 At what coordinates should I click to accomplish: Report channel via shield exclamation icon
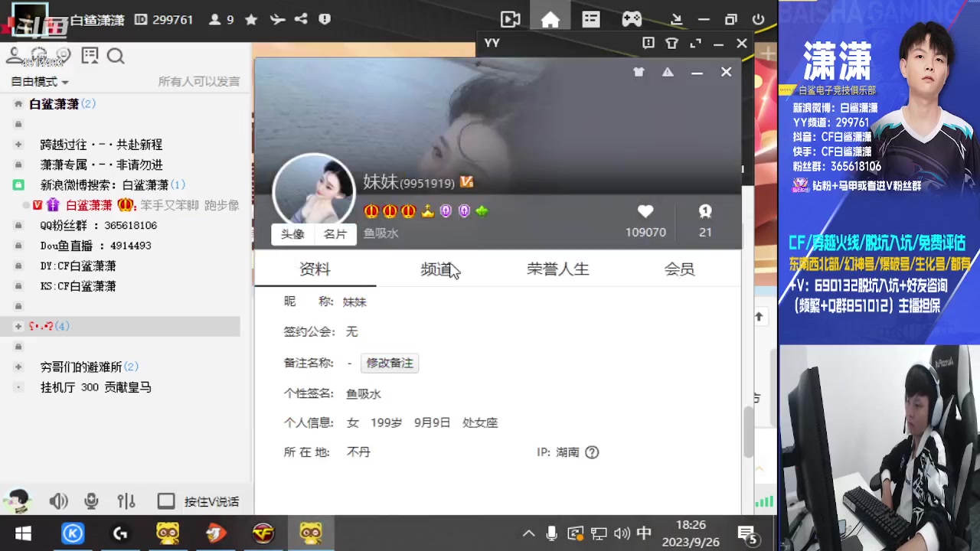[325, 20]
